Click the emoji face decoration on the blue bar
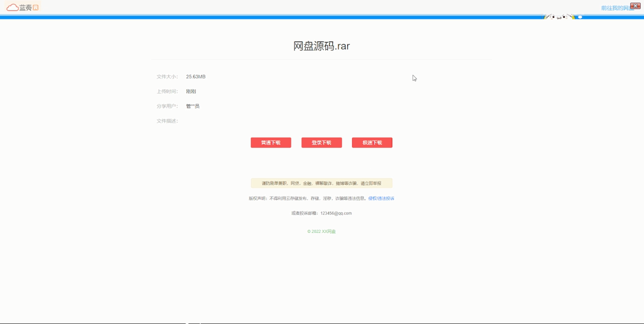This screenshot has height=324, width=644. [x=558, y=16]
